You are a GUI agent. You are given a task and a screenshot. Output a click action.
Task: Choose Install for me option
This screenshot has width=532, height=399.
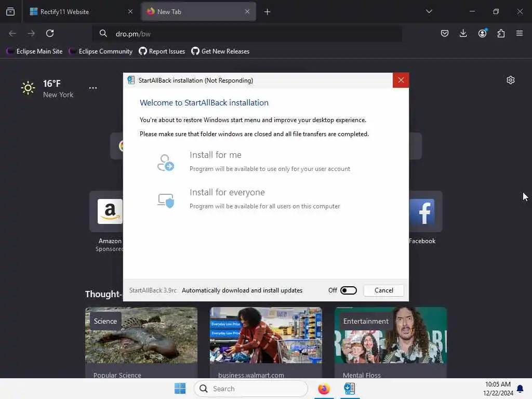click(255, 162)
